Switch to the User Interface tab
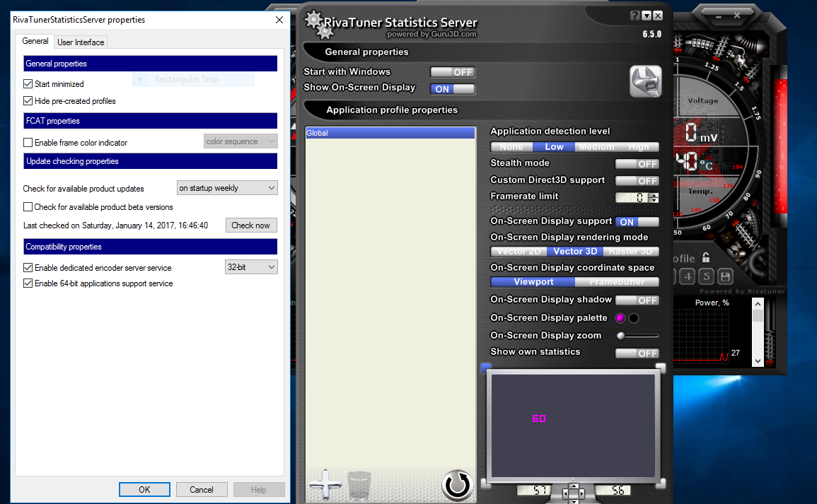Viewport: 817px width, 504px height. 81,42
